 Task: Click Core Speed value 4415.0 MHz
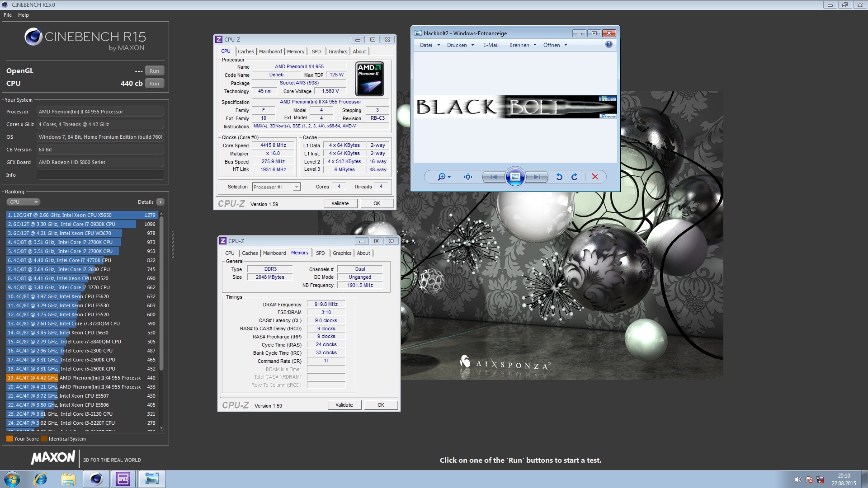pyautogui.click(x=274, y=145)
